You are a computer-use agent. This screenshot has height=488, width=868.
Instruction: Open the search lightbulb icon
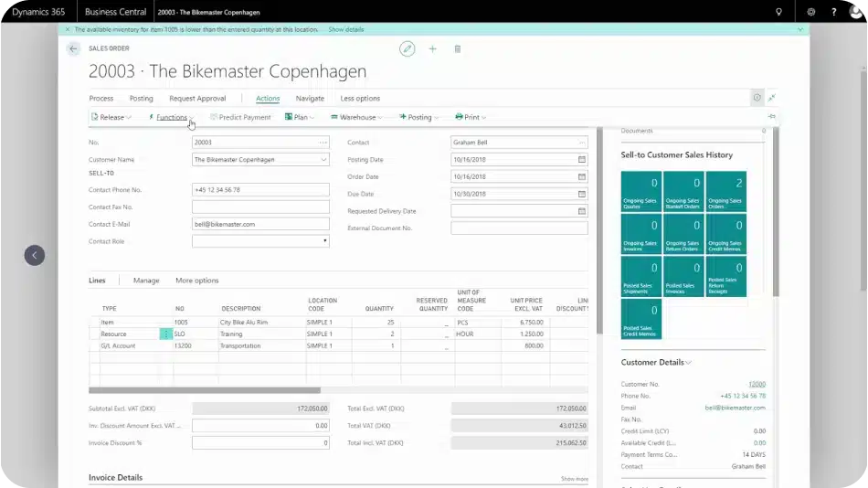[778, 12]
